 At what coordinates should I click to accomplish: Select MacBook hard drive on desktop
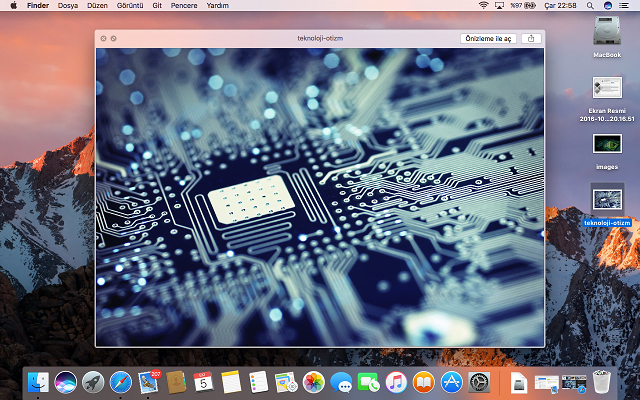(607, 31)
